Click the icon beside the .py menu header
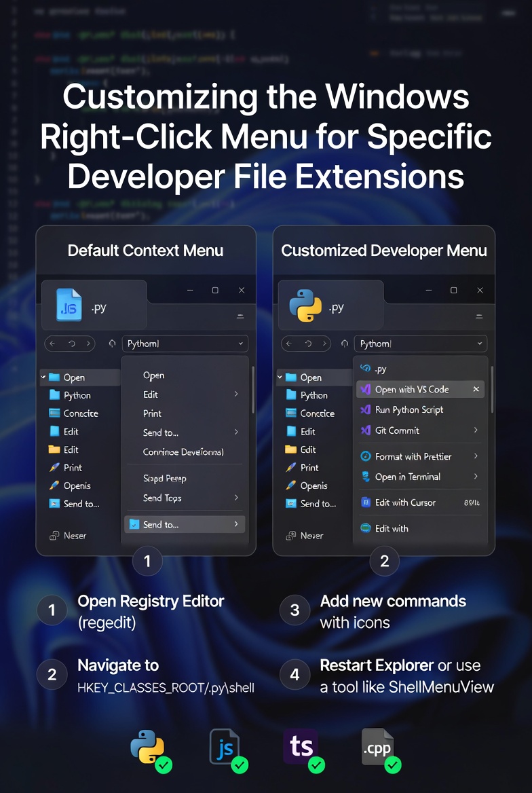The height and width of the screenshot is (793, 532). click(x=365, y=368)
